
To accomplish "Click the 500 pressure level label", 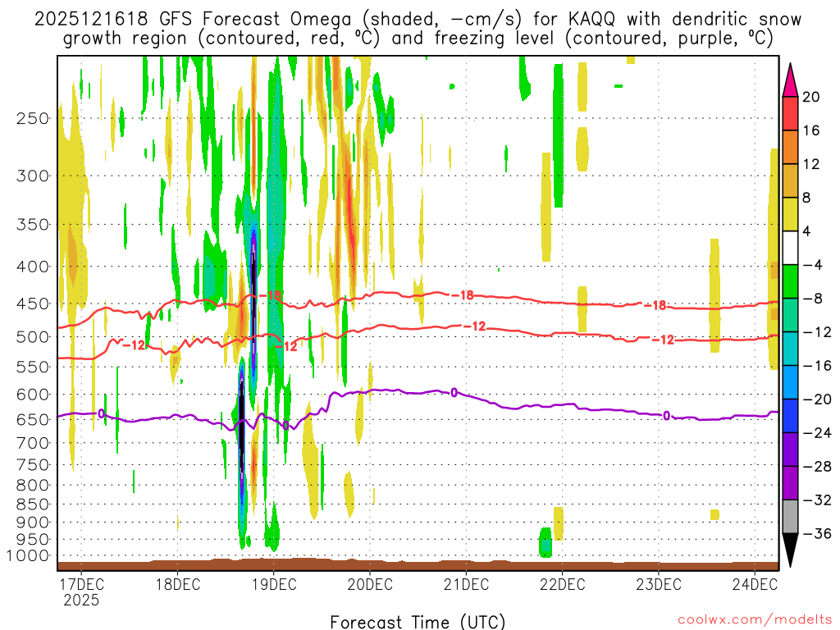I will point(33,337).
